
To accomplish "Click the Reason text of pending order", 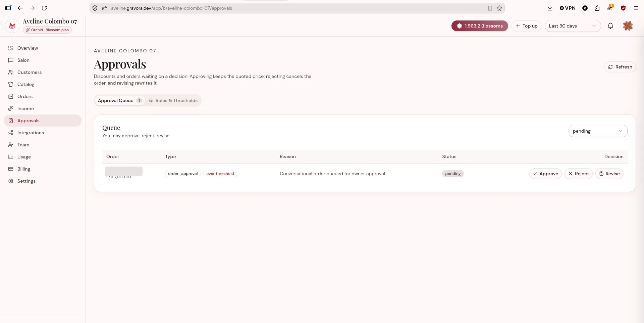I will tap(332, 174).
